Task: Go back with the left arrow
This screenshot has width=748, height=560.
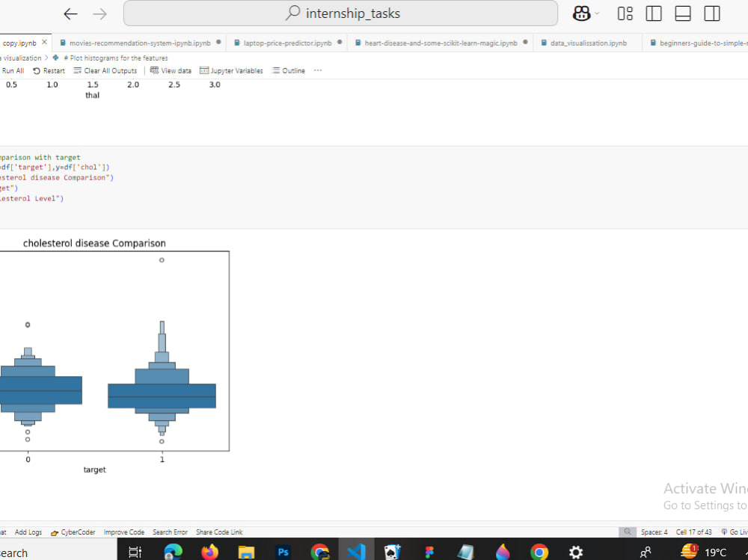Action: tap(70, 14)
